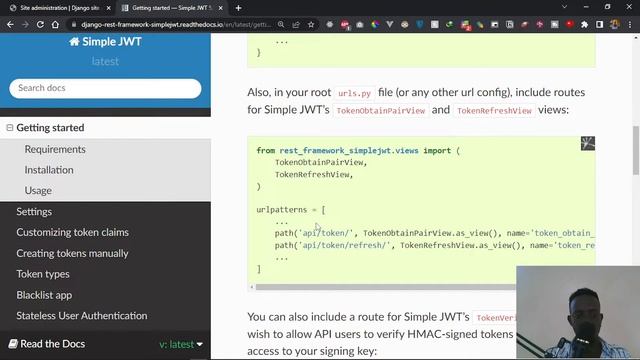Go to the Installation section

(x=49, y=170)
